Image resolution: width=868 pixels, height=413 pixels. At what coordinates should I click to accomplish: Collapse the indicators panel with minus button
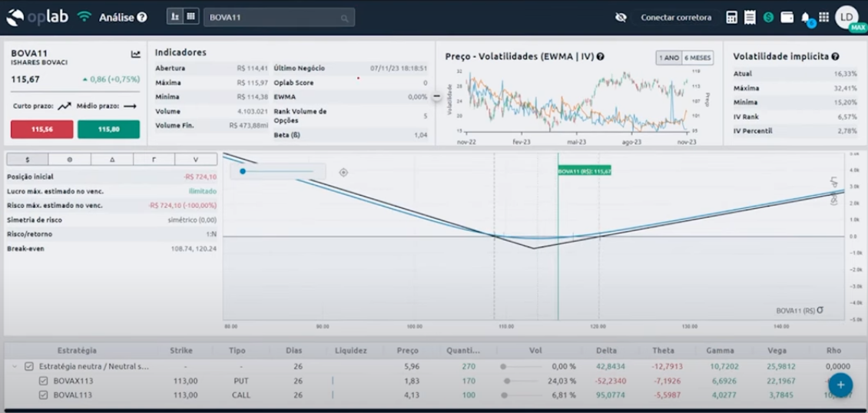[437, 97]
